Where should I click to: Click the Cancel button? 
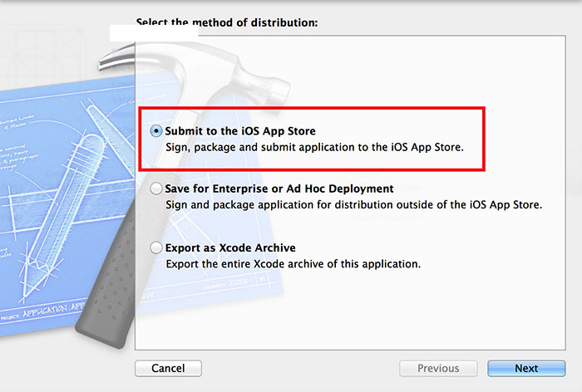point(168,368)
